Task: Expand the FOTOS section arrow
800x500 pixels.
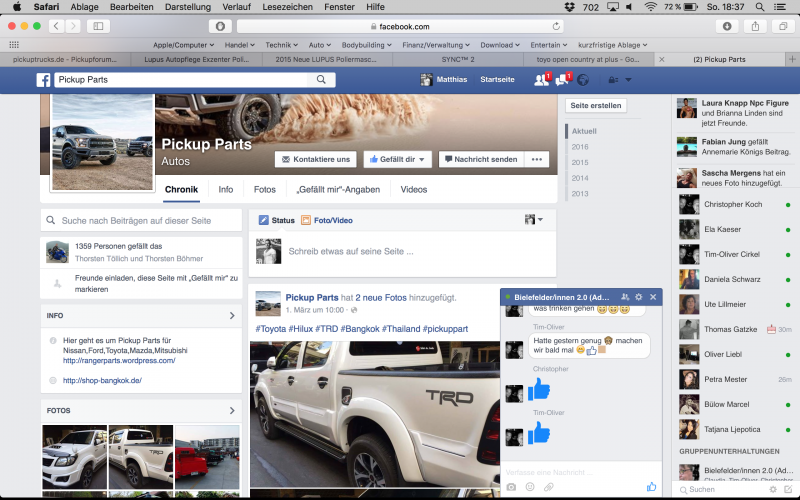Action: (232, 411)
